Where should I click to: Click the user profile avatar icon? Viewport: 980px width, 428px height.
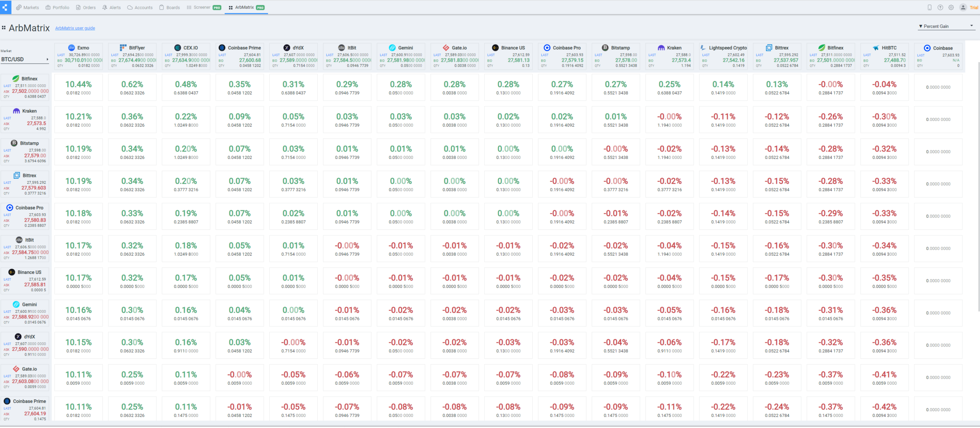click(963, 7)
